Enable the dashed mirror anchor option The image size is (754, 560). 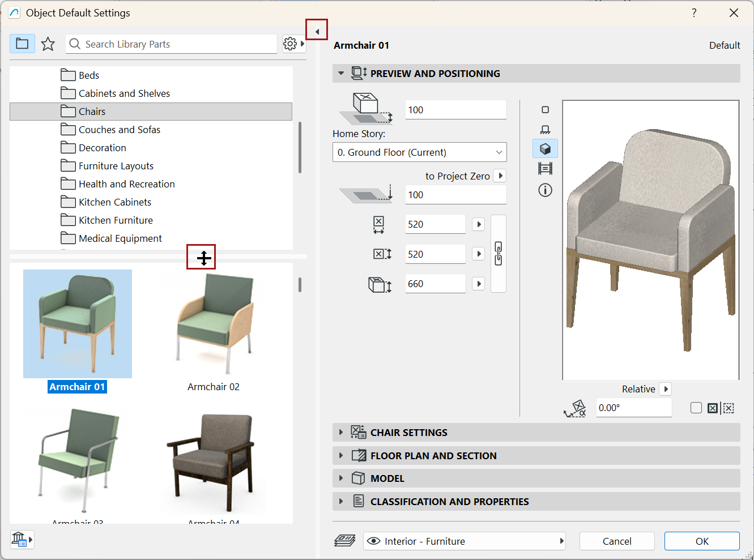tap(729, 408)
